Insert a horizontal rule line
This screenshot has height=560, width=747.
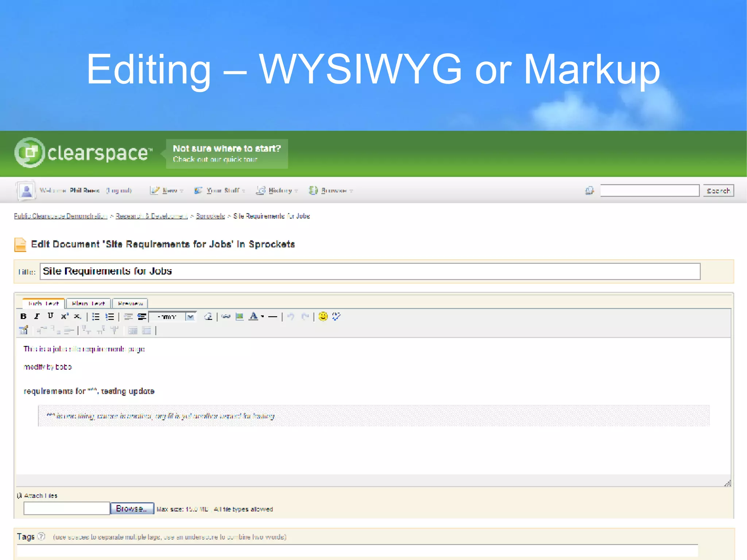coord(272,317)
